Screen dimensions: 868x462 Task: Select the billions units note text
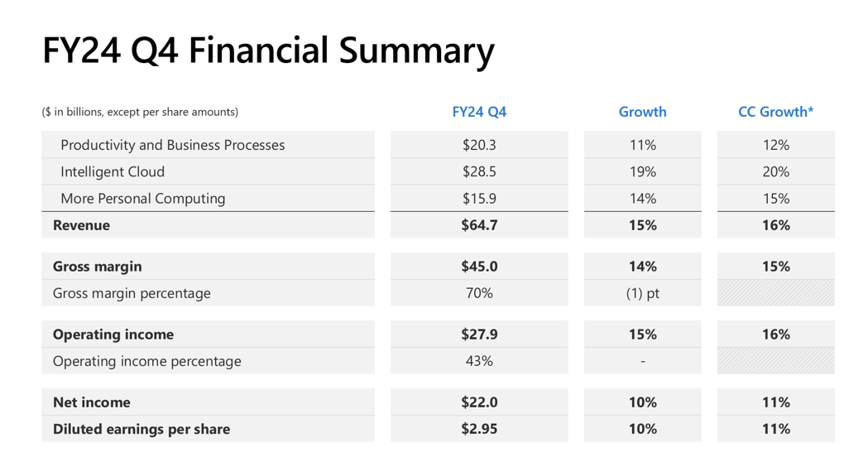[140, 112]
